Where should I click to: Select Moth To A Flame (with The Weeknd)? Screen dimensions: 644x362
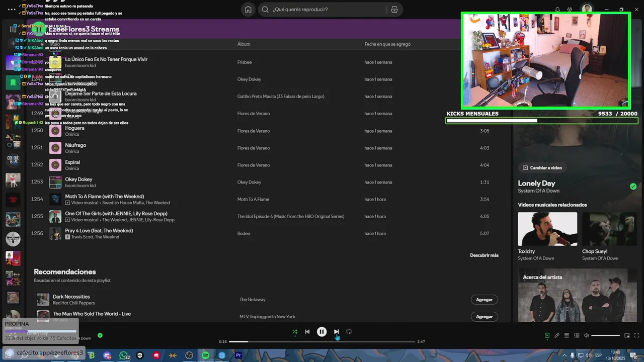[x=104, y=197]
